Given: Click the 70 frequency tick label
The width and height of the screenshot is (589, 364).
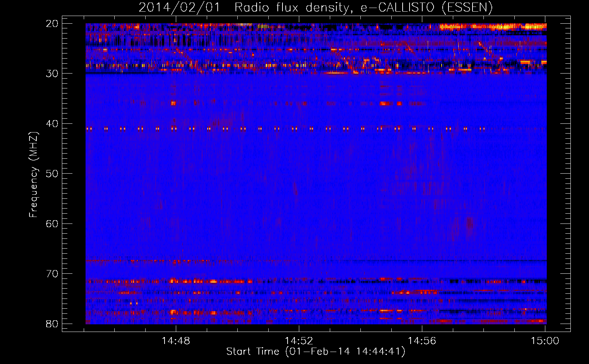Looking at the screenshot, I should pyautogui.click(x=52, y=274).
